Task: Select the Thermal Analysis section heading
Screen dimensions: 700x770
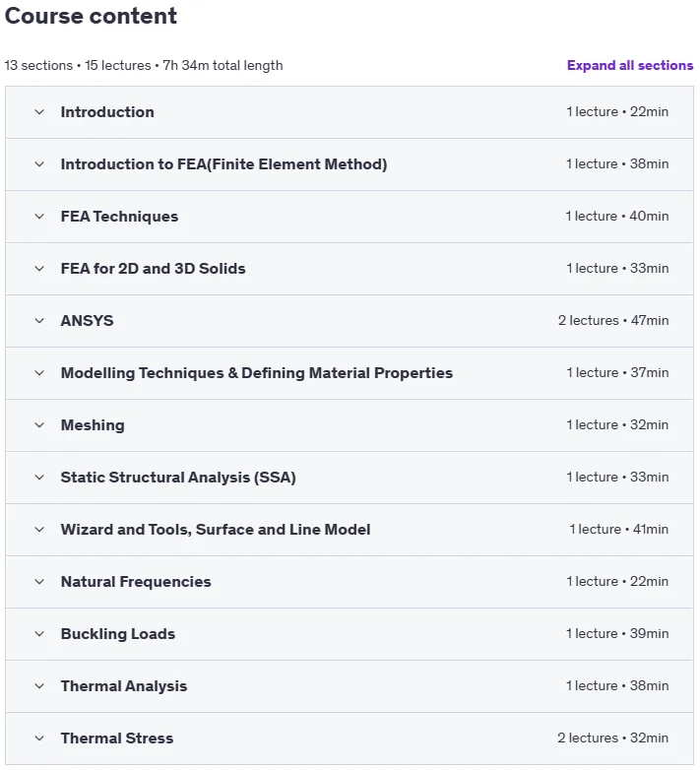Action: (124, 686)
